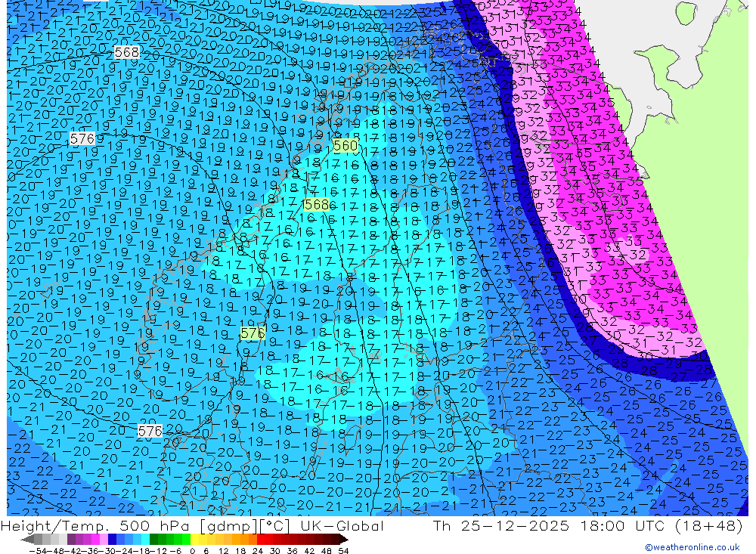The image size is (756, 554).
Task: Click the dark right arrow of color scale
Action: (344, 540)
